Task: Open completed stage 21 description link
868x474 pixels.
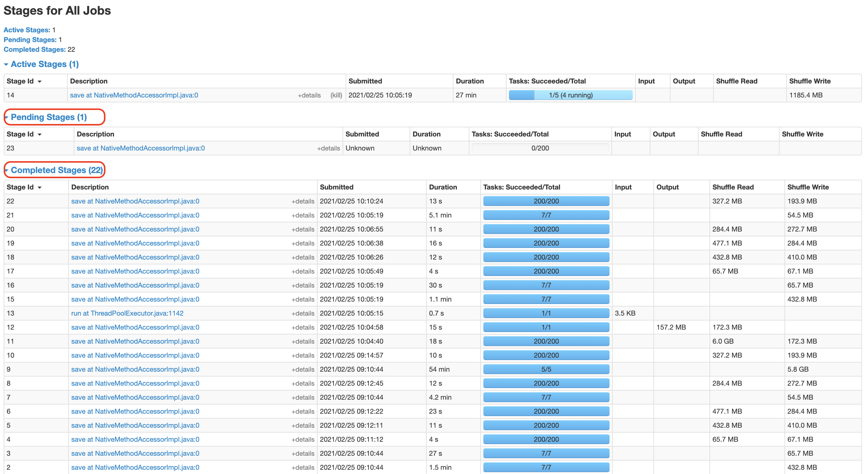Action: [135, 215]
